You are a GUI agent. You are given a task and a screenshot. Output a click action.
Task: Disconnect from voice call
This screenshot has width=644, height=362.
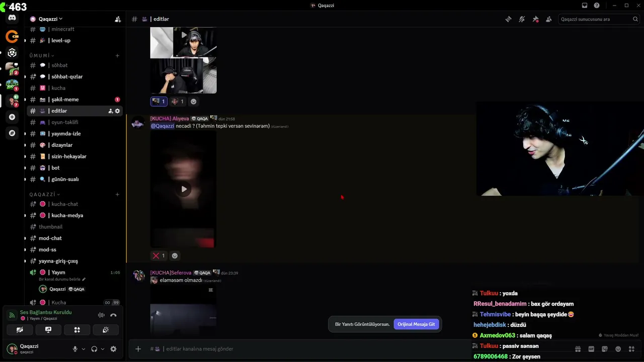pyautogui.click(x=113, y=315)
